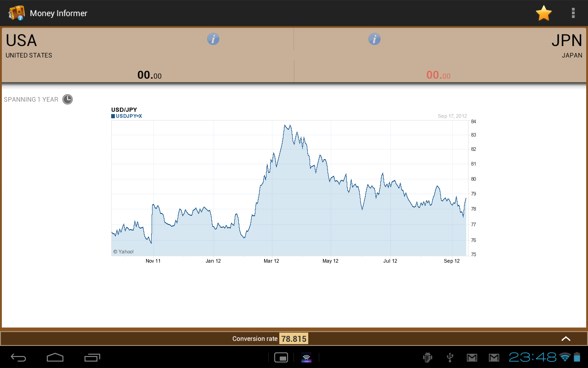Open the three-dot overflow menu
The image size is (588, 368).
(x=573, y=13)
